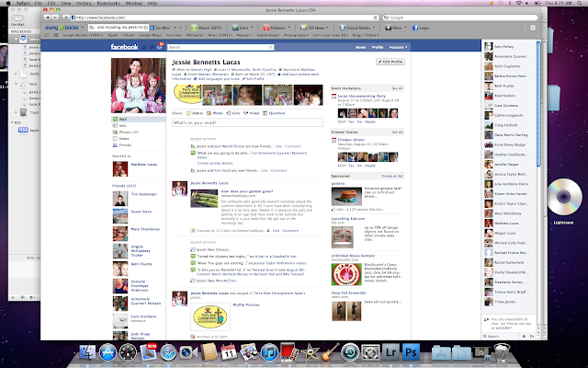Click Safari back navigation arrow
Image resolution: width=588 pixels, height=368 pixels.
pos(47,17)
